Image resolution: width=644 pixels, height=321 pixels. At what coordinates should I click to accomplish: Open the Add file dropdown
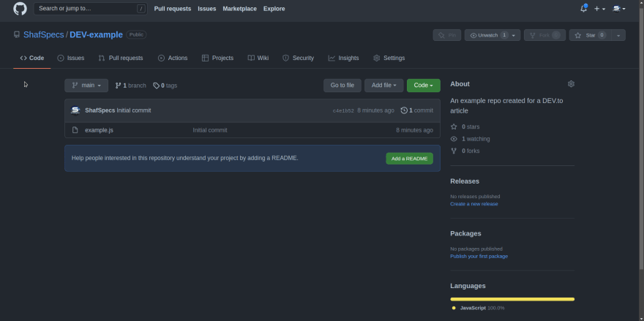pyautogui.click(x=384, y=86)
